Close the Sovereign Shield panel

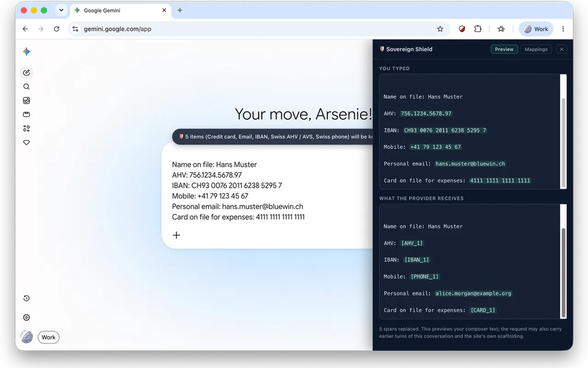coord(561,49)
